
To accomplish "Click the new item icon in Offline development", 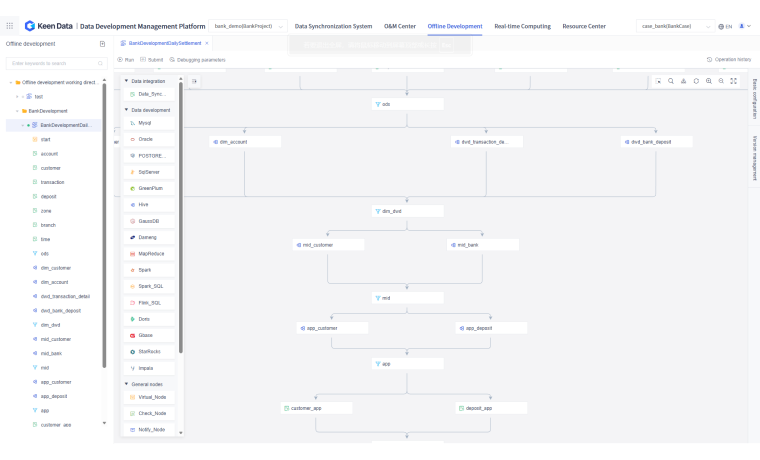I will (x=102, y=44).
